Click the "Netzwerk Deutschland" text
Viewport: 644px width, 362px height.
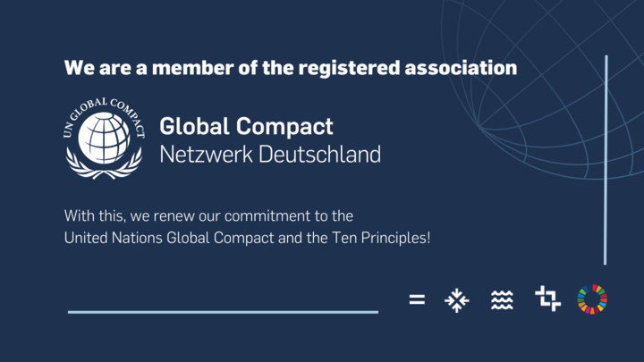point(270,155)
